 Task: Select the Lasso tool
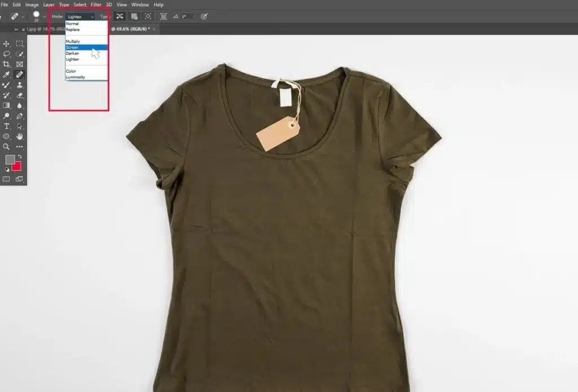7,54
